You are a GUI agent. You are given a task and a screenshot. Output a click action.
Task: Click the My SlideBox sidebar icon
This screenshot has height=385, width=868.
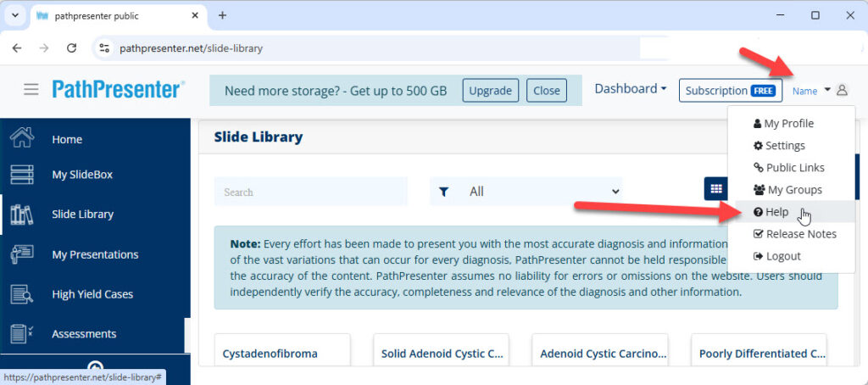pyautogui.click(x=21, y=175)
